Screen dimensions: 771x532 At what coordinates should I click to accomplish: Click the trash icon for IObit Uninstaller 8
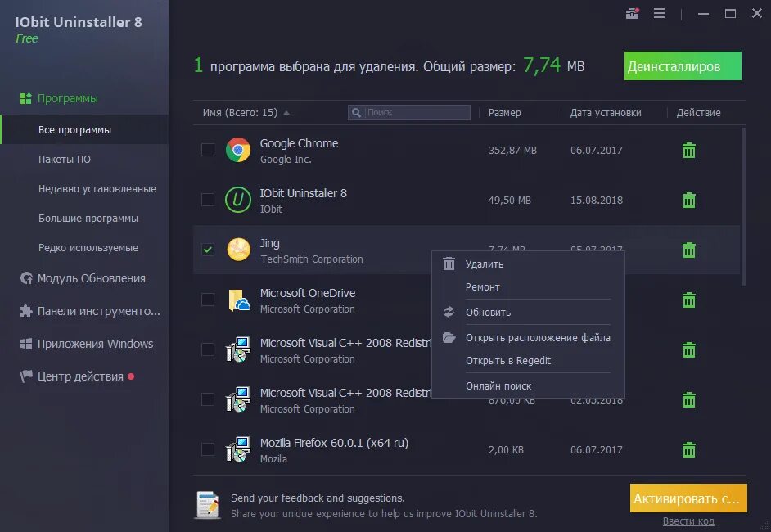[689, 201]
